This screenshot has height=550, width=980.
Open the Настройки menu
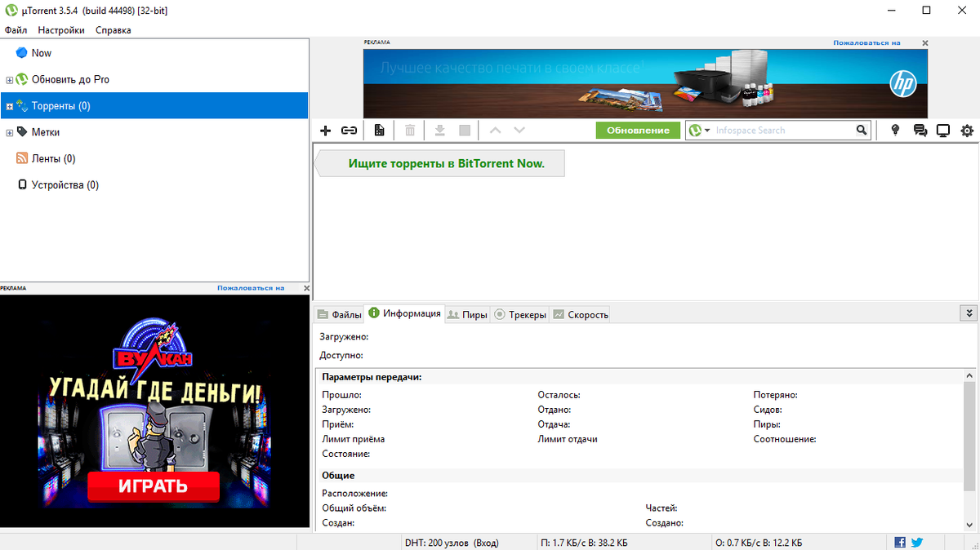point(61,30)
